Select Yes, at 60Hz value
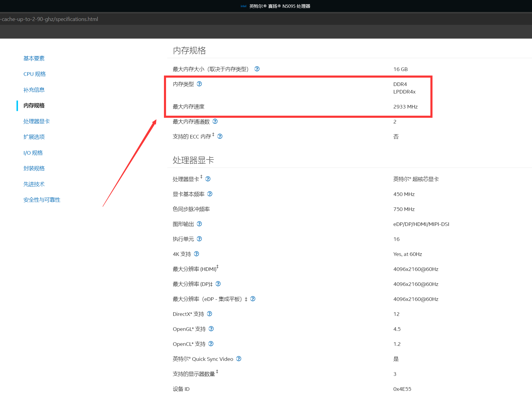 point(408,254)
